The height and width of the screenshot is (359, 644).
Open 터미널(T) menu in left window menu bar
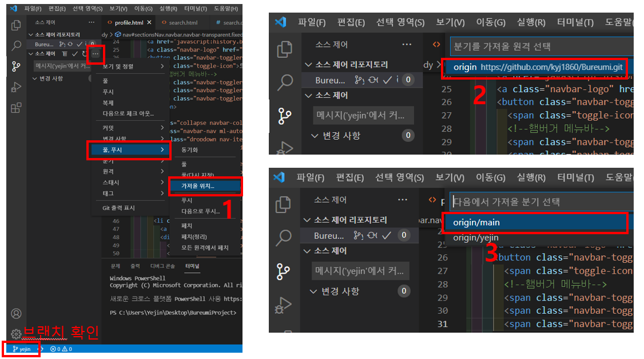tap(196, 8)
